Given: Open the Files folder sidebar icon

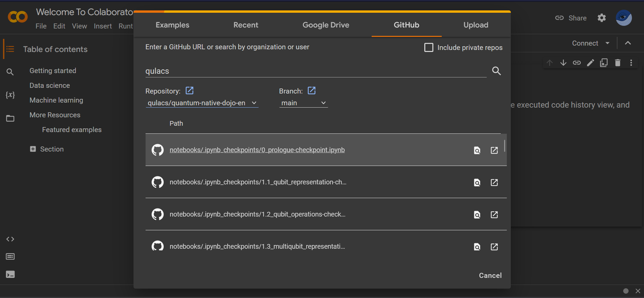Looking at the screenshot, I should pyautogui.click(x=10, y=118).
